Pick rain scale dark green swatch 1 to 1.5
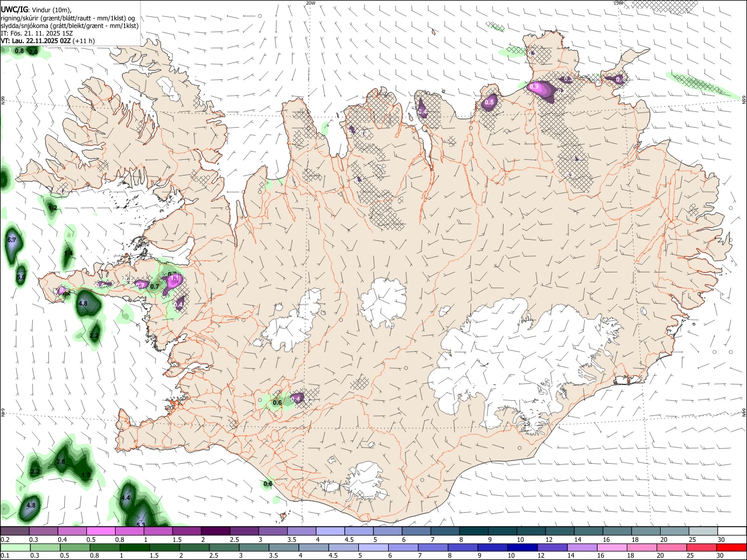The height and width of the screenshot is (560, 747). tap(134, 547)
